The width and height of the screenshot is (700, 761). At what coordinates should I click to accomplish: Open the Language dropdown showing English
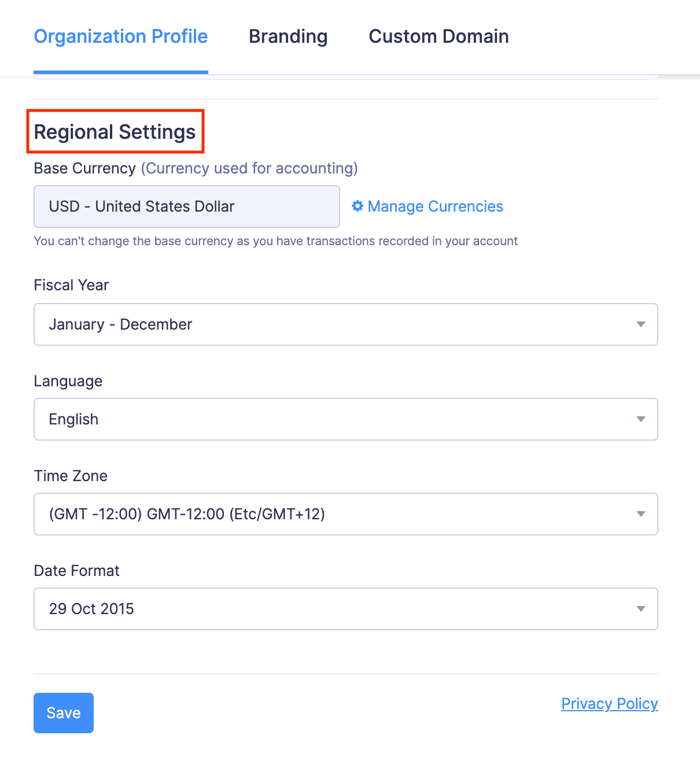345,419
